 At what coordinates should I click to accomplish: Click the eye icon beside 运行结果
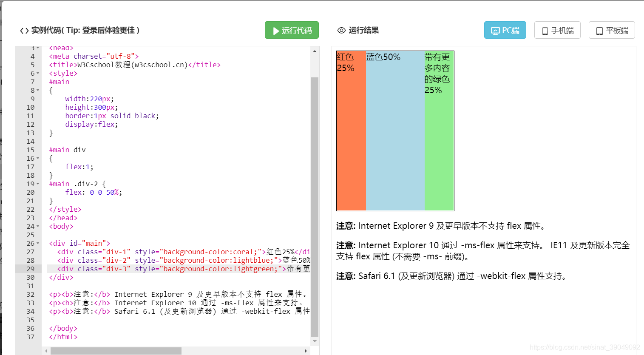[x=341, y=31]
